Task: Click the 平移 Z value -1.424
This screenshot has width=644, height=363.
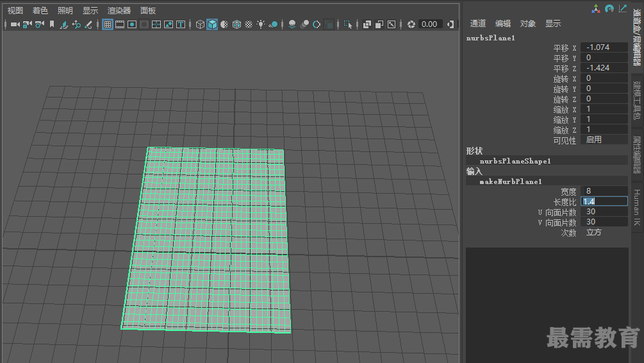Action: tap(604, 68)
